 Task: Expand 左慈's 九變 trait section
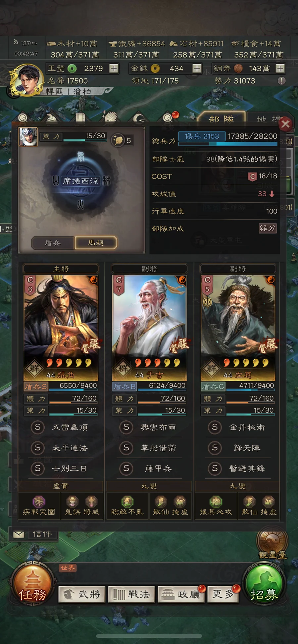238,486
